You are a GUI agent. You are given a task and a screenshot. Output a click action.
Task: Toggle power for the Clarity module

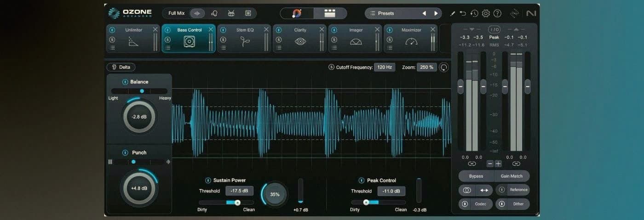tap(278, 30)
